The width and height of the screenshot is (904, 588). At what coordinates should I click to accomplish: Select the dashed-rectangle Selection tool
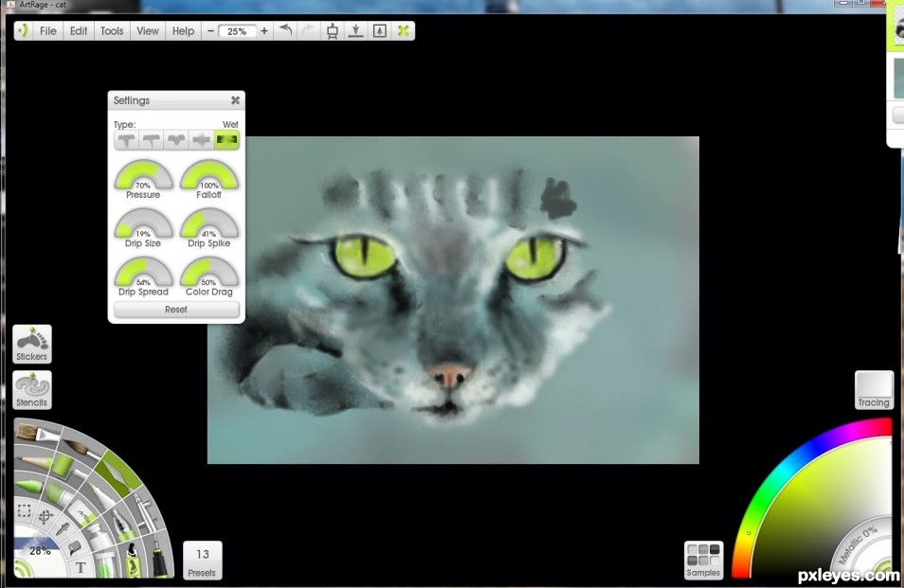point(25,510)
